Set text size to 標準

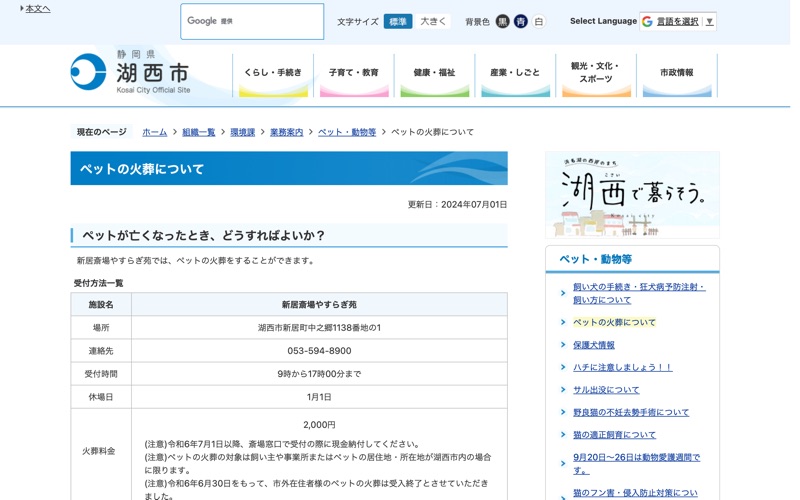coord(398,21)
